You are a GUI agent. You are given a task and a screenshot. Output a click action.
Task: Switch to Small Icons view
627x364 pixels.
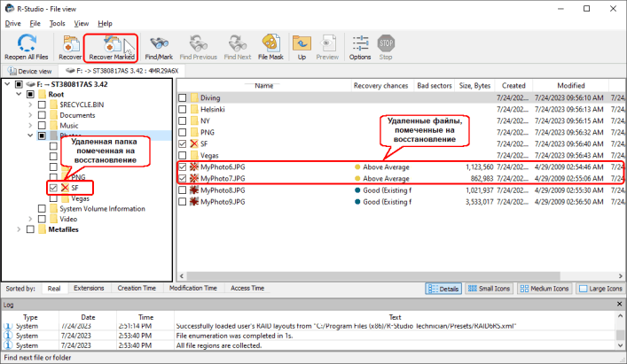point(489,289)
